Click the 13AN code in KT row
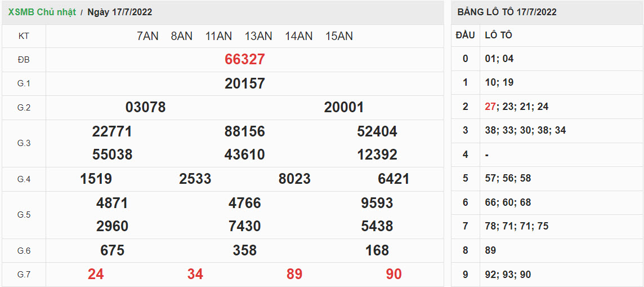The image size is (644, 287). (x=258, y=36)
